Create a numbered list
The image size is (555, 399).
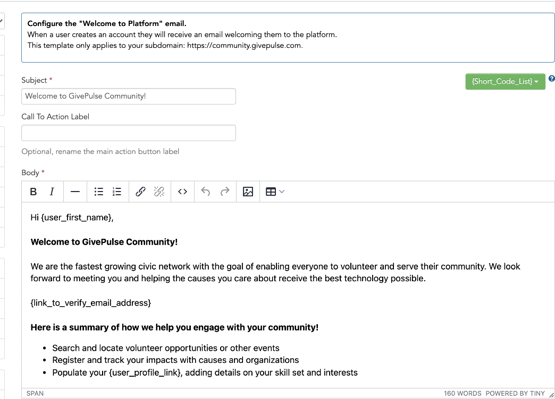pyautogui.click(x=117, y=192)
